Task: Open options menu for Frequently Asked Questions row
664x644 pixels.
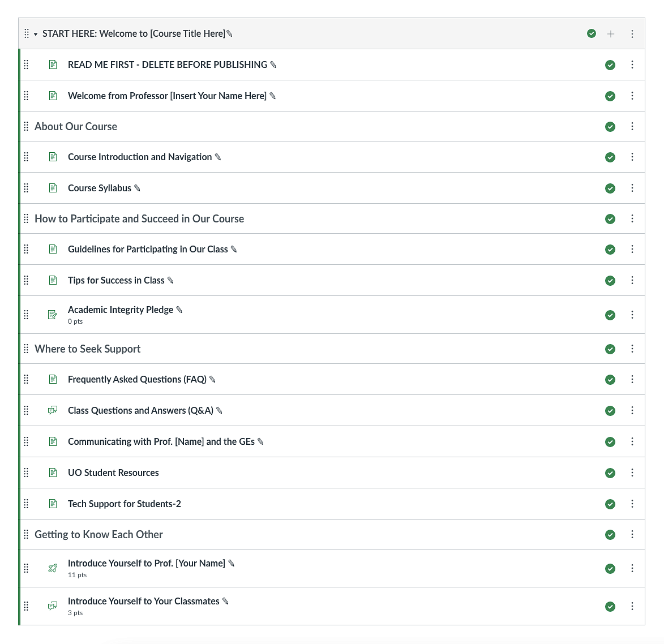Action: click(x=632, y=379)
